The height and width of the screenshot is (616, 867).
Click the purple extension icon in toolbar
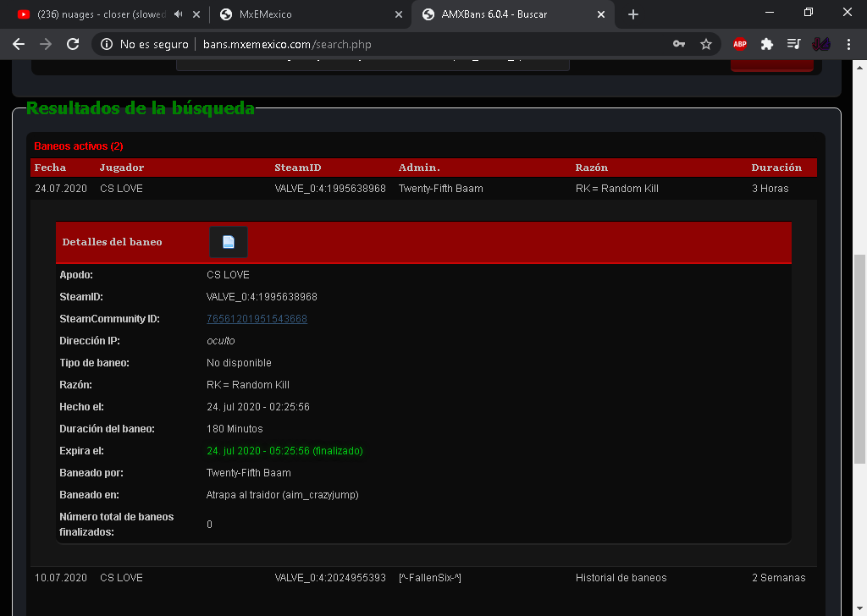(821, 44)
